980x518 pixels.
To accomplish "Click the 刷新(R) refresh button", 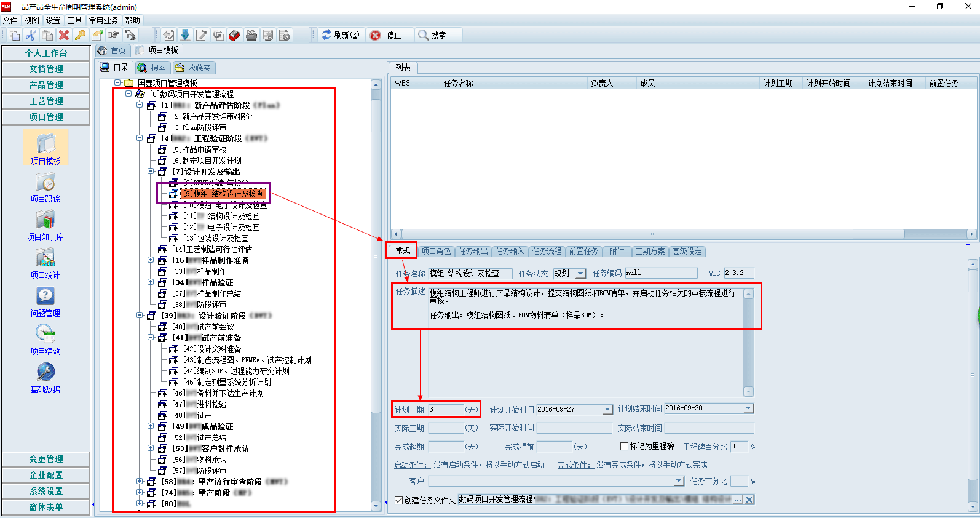I will pos(341,35).
